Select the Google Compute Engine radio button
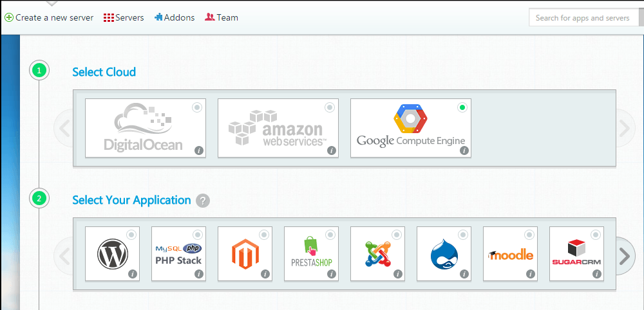Image resolution: width=644 pixels, height=310 pixels. [x=462, y=107]
